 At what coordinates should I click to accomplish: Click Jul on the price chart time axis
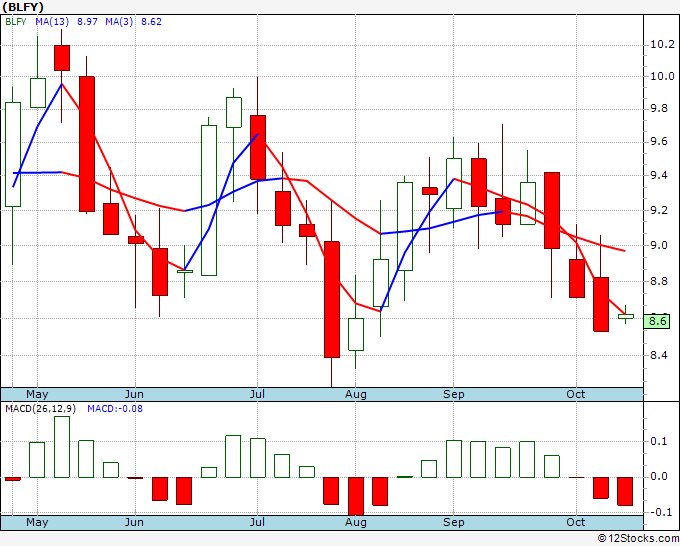257,394
